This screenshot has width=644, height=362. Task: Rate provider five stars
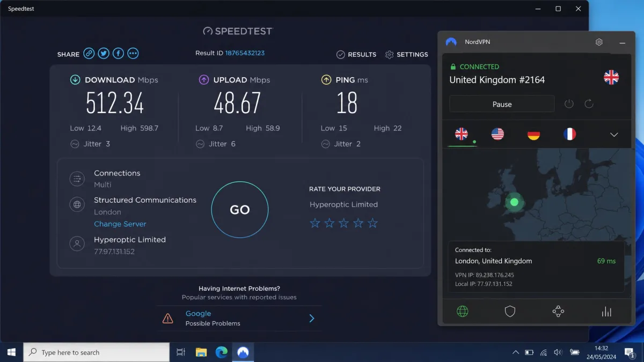[372, 223]
